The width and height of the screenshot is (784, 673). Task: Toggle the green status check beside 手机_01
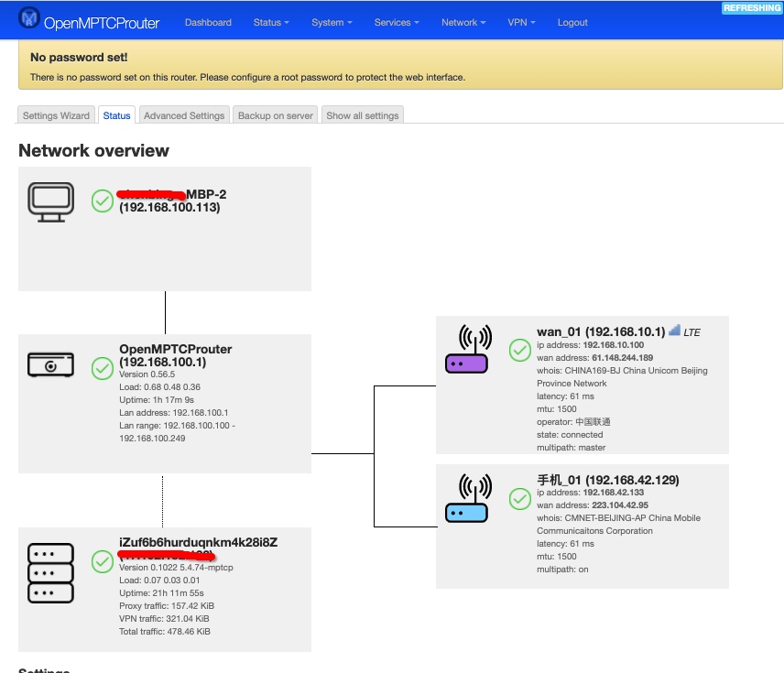point(520,499)
